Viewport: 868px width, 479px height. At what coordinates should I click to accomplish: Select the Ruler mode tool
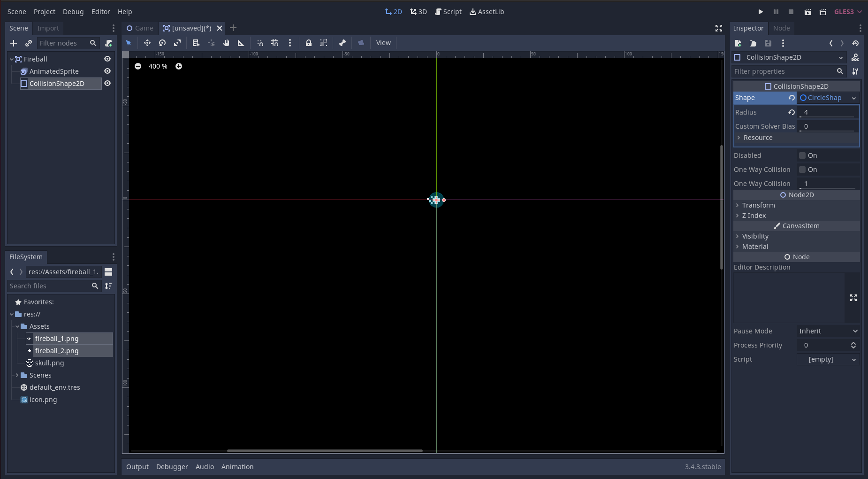(241, 43)
